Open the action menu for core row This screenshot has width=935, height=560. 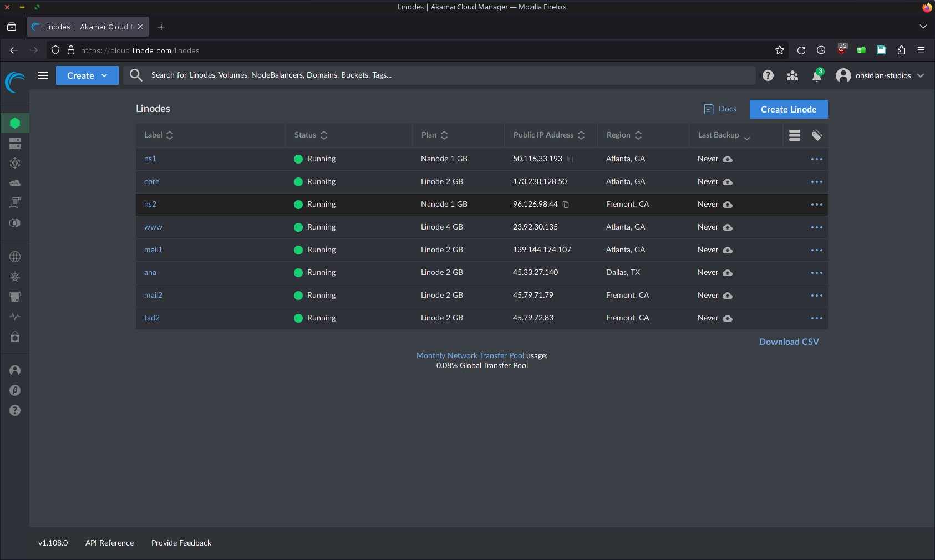click(817, 182)
